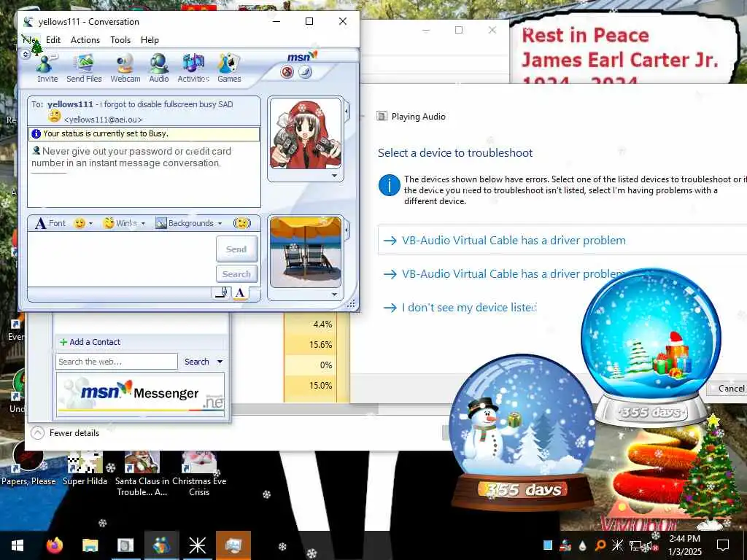Switch to handwriting pen input mode

coord(221,293)
